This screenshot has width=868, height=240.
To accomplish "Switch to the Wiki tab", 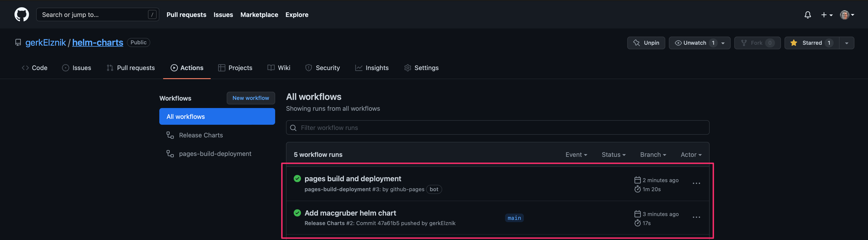I will click(279, 68).
